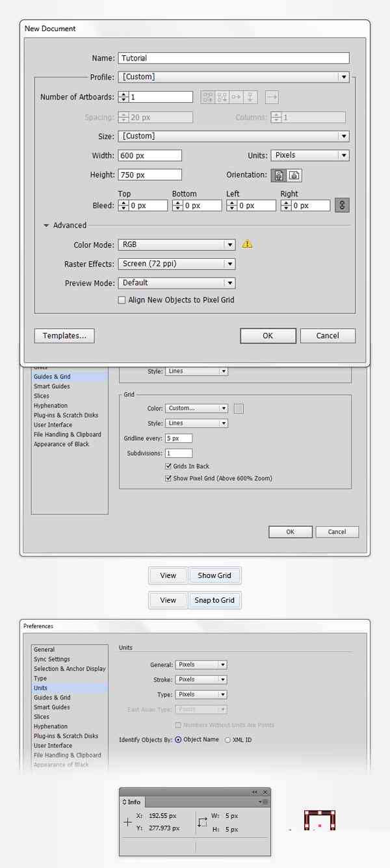Click the Color Mode warning triangle icon
This screenshot has height=868, width=390.
pyautogui.click(x=247, y=244)
